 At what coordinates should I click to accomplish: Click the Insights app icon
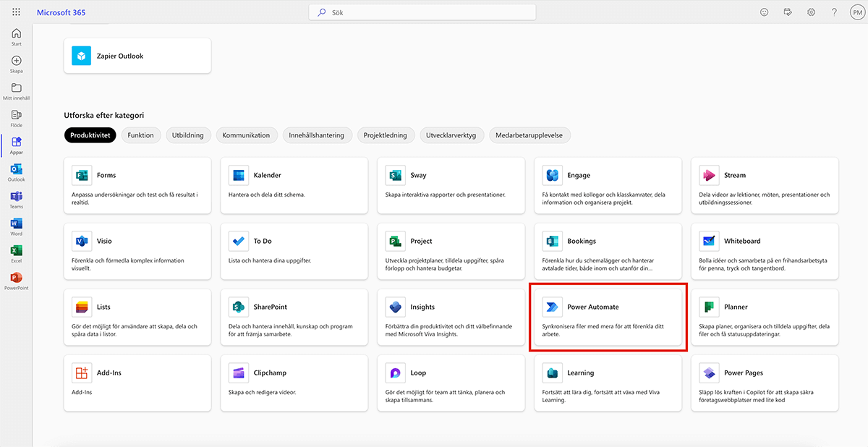(395, 307)
